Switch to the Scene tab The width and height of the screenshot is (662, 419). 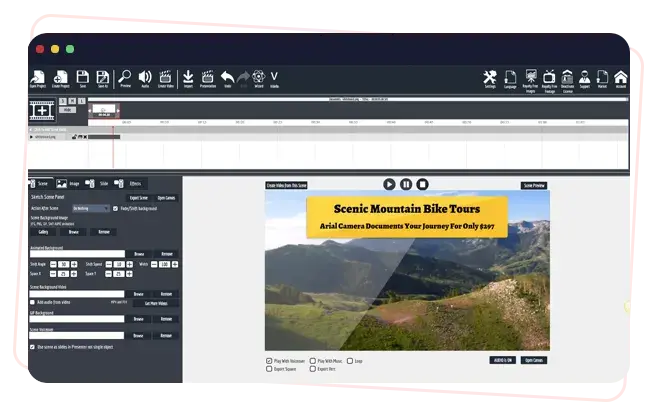(39, 183)
